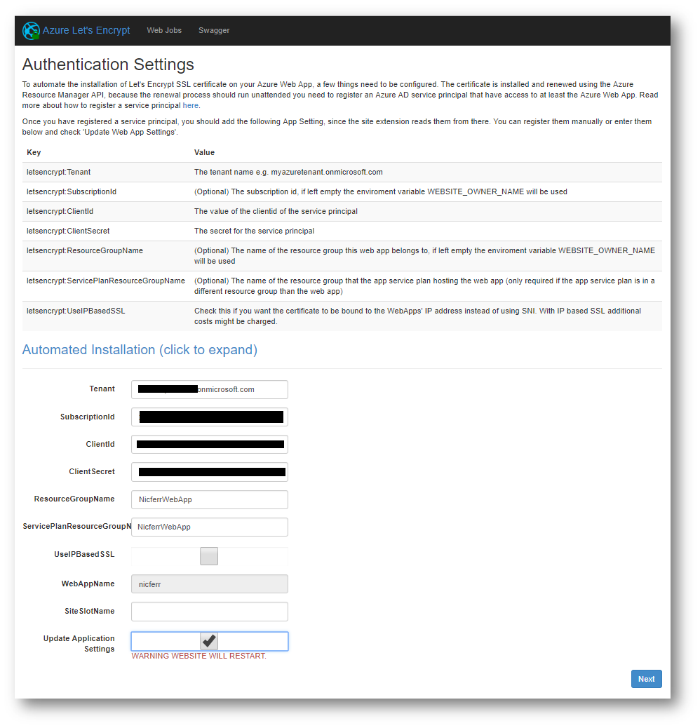The width and height of the screenshot is (700, 728).
Task: Open the Azure Let's Encrypt home link
Action: [x=86, y=31]
